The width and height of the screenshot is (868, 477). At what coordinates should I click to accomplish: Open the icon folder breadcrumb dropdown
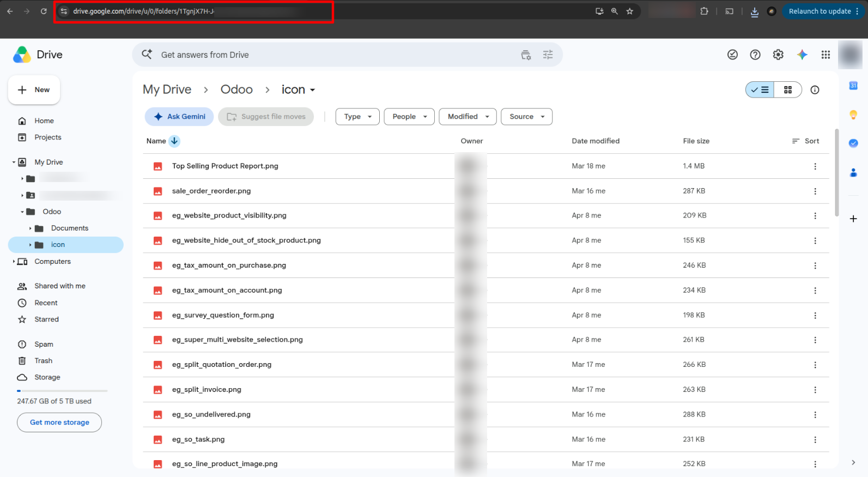pos(298,89)
